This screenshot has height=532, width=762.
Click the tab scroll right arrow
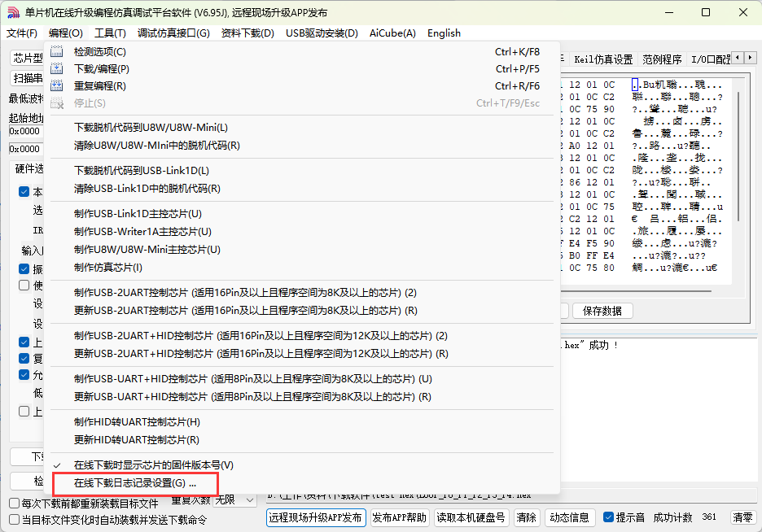(751, 58)
